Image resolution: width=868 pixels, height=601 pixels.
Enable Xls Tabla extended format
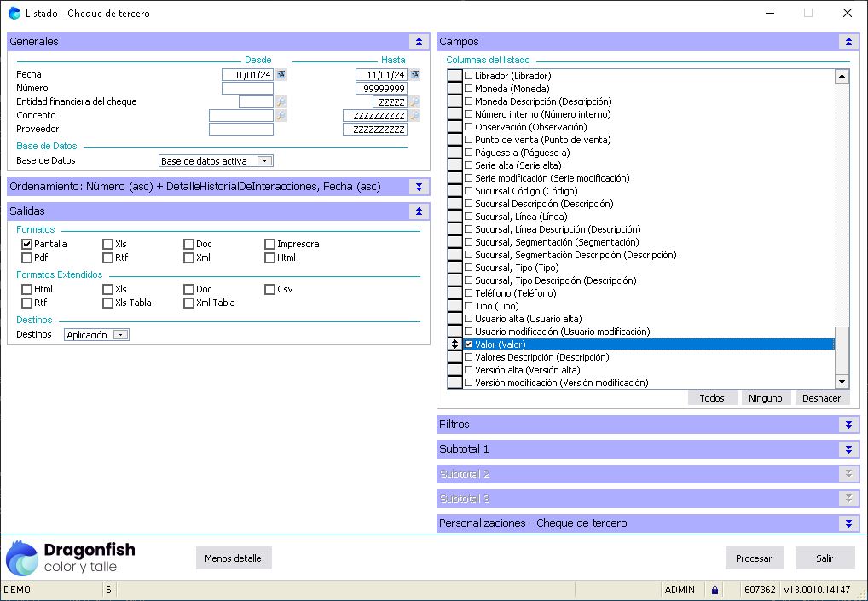tap(107, 303)
